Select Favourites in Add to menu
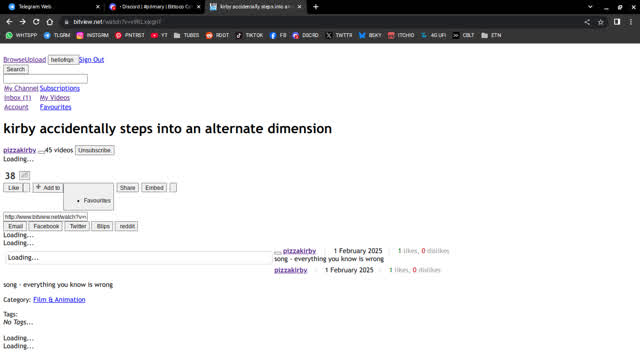Image resolution: width=640 pixels, height=360 pixels. point(97,201)
